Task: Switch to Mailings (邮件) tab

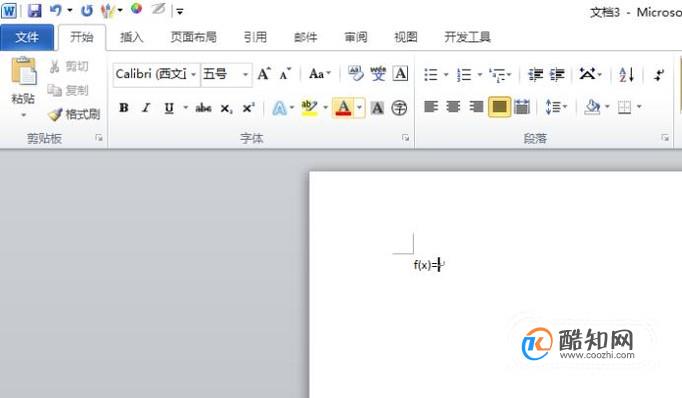Action: point(306,37)
